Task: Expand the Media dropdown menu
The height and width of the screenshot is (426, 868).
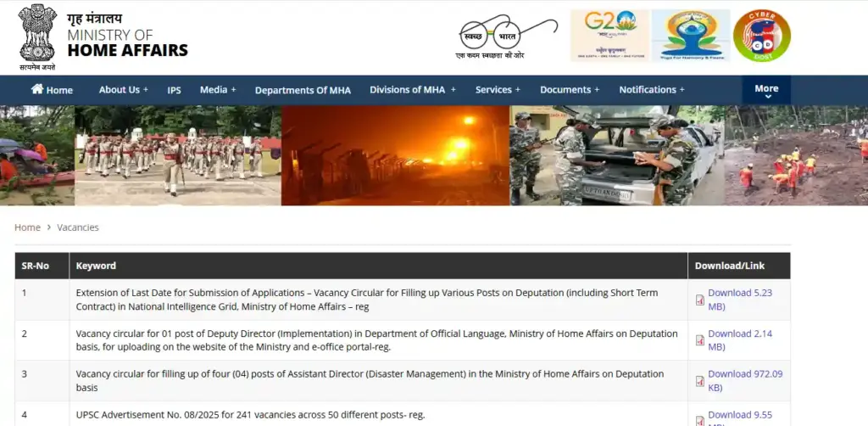Action: 217,90
